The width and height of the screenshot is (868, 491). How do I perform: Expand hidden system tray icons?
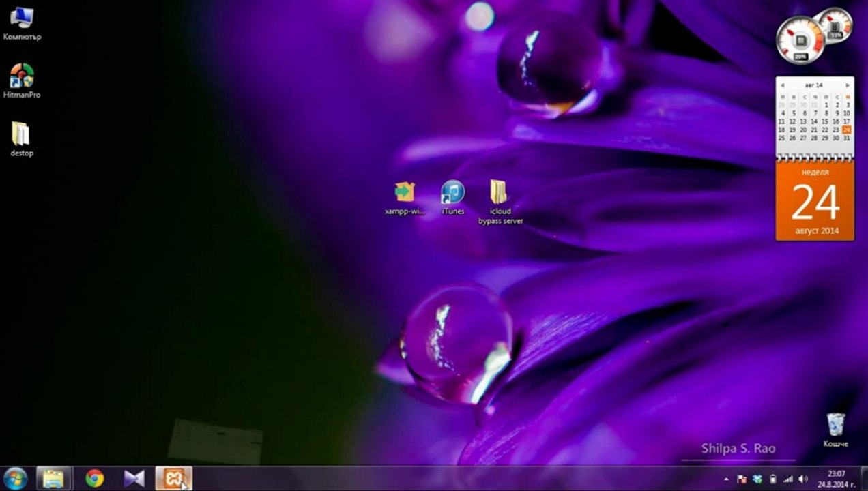[726, 479]
